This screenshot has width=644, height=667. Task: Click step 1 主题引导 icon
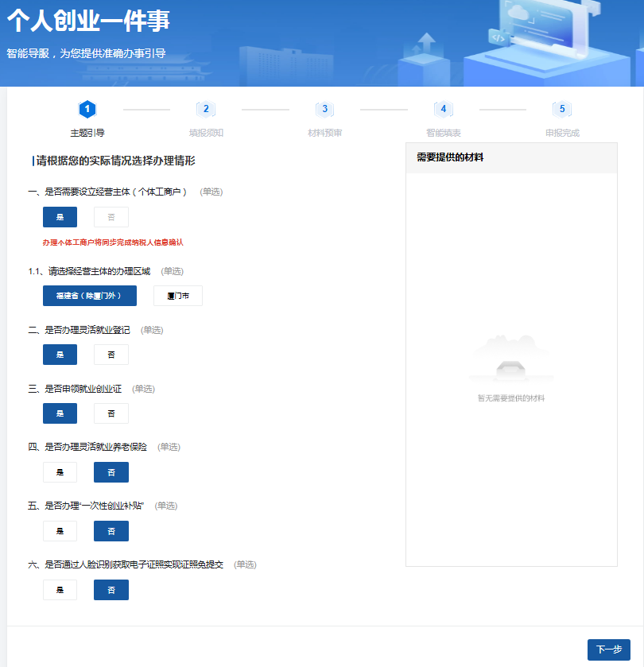click(87, 109)
